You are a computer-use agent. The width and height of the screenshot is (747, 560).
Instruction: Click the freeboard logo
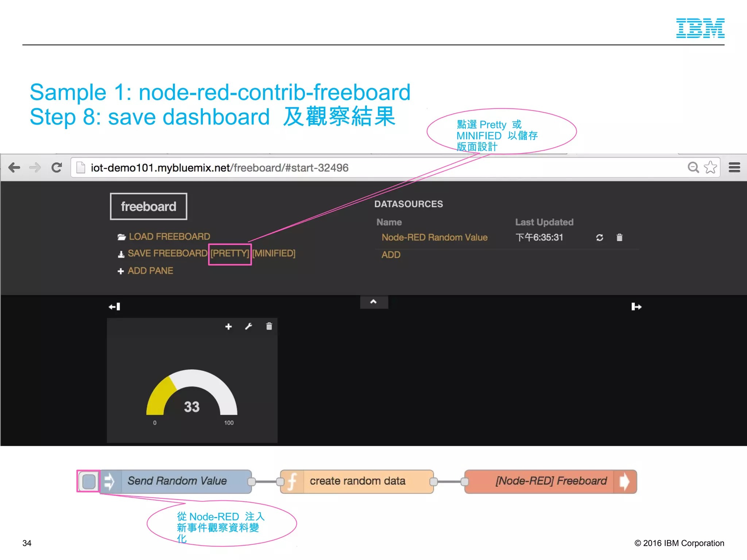tap(148, 206)
